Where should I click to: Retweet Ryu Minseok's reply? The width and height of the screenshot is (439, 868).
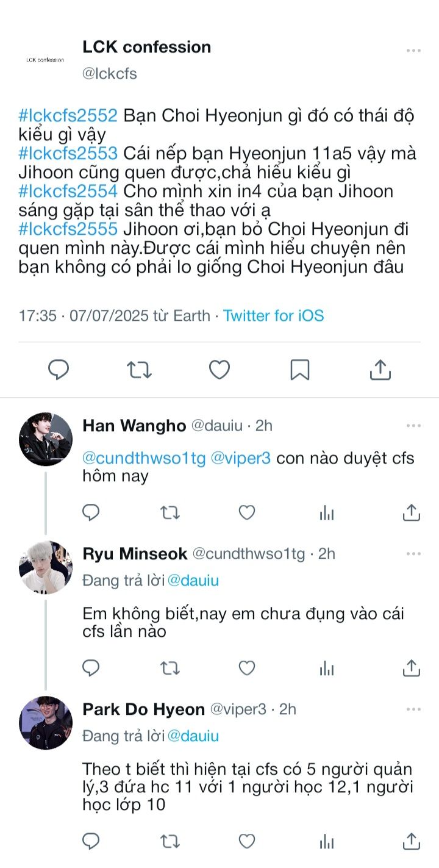(170, 669)
